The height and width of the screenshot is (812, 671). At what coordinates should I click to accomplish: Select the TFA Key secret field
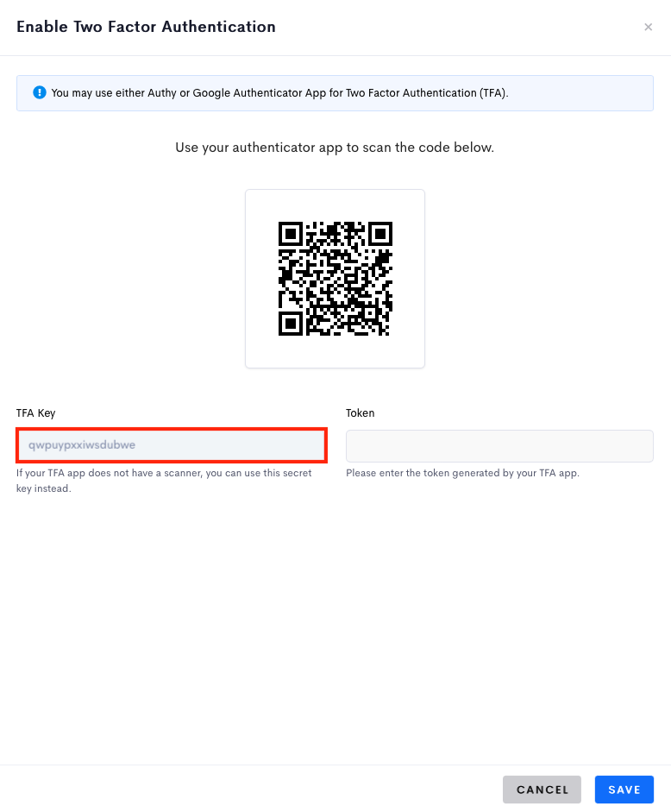coord(172,445)
